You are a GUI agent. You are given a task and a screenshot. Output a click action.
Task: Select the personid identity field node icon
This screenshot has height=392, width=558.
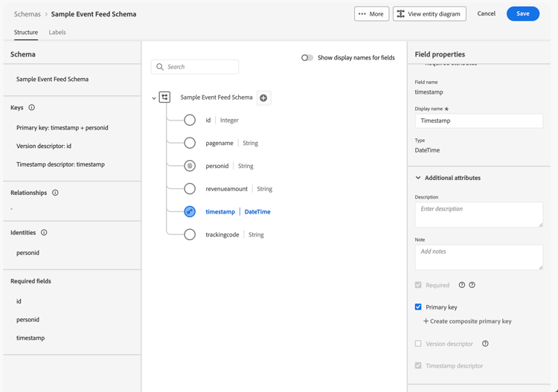click(x=190, y=166)
